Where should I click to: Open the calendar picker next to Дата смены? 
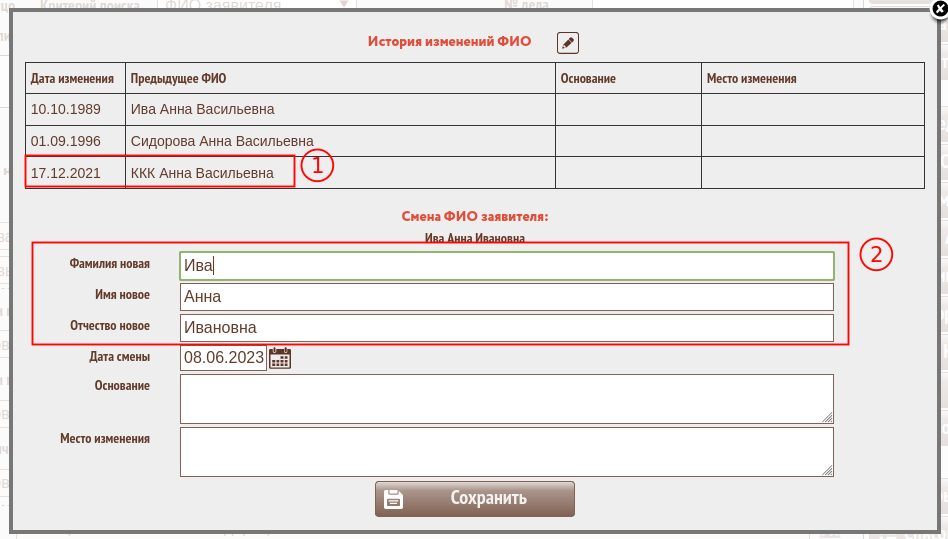(280, 358)
